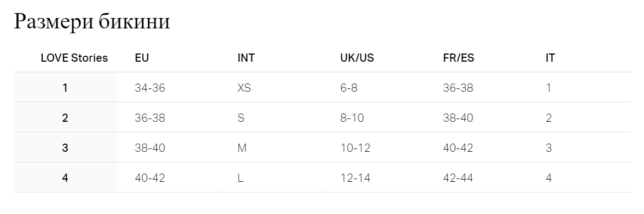Click the INT size L cell
Image resolution: width=644 pixels, height=214 pixels.
coord(240,177)
